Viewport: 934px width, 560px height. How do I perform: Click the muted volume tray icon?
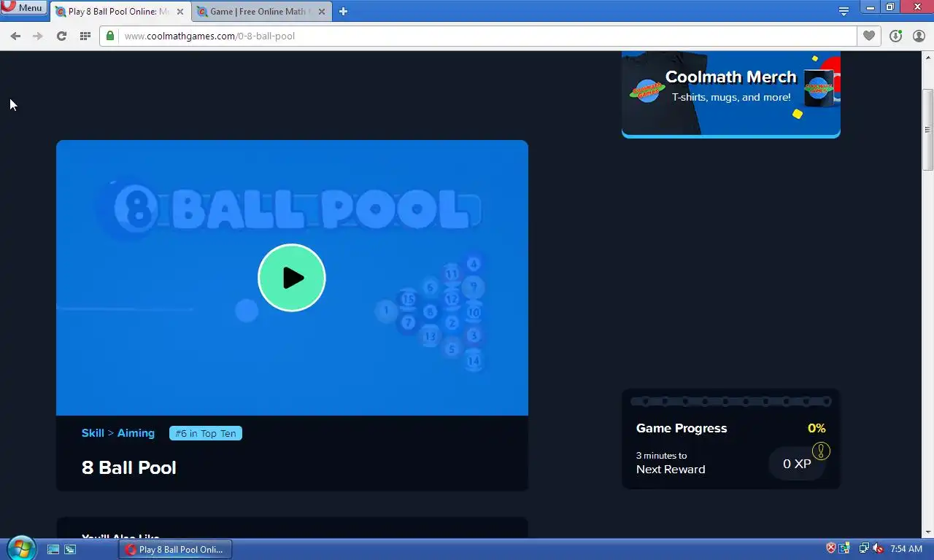tap(878, 548)
